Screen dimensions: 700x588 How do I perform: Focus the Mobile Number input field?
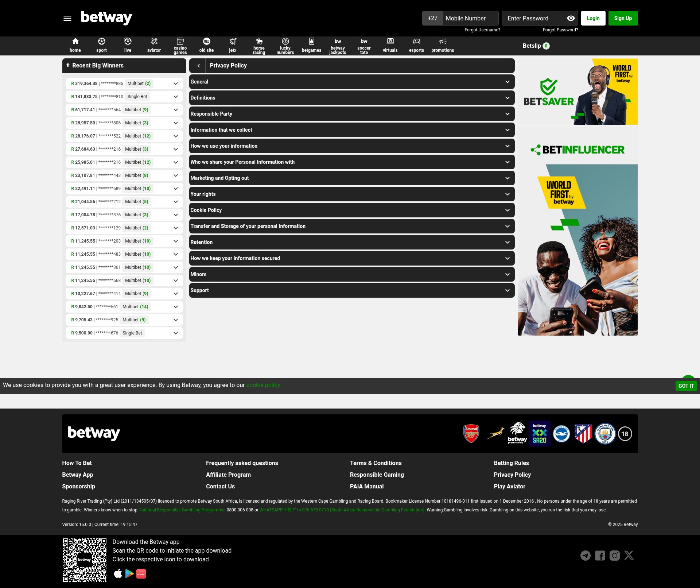pyautogui.click(x=470, y=18)
